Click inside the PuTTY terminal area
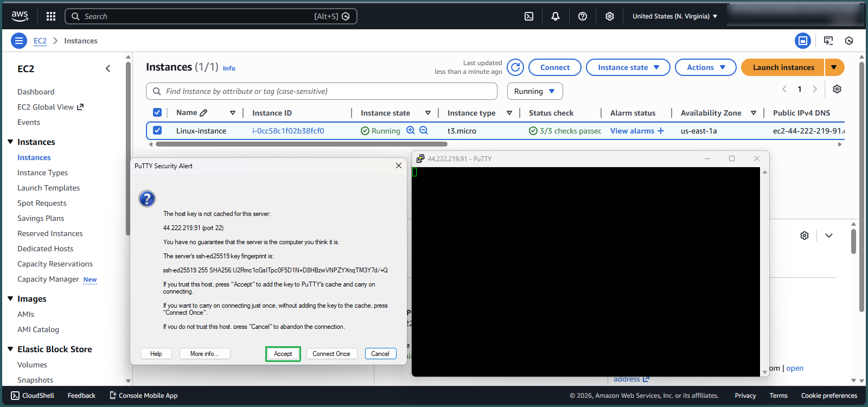Viewport: 868px width, 407px height. click(586, 271)
